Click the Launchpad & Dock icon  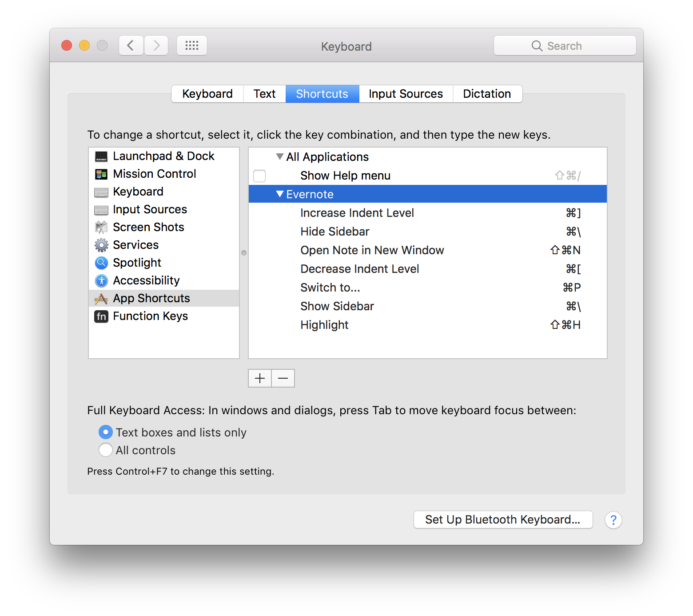coord(101,156)
